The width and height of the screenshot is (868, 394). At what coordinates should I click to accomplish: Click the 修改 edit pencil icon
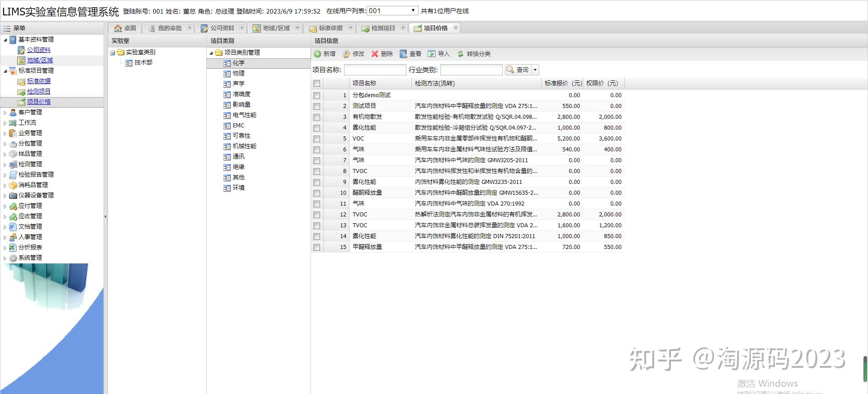pyautogui.click(x=346, y=54)
